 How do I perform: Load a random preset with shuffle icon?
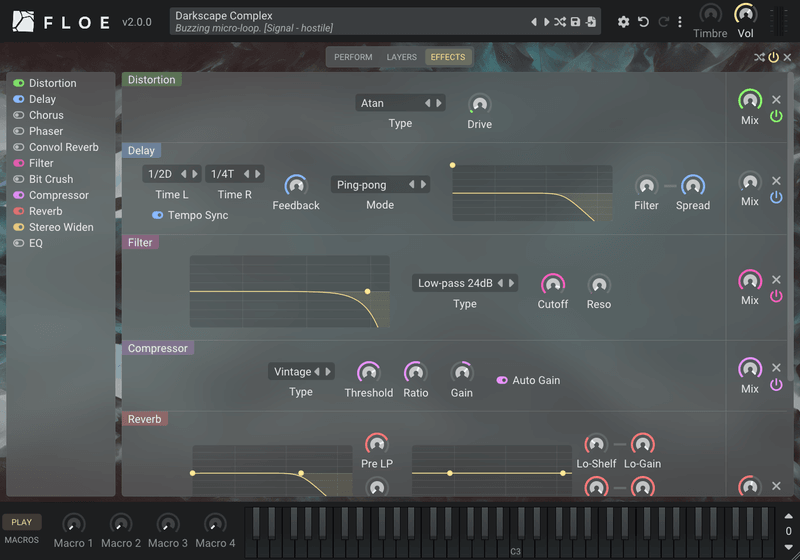[x=560, y=22]
